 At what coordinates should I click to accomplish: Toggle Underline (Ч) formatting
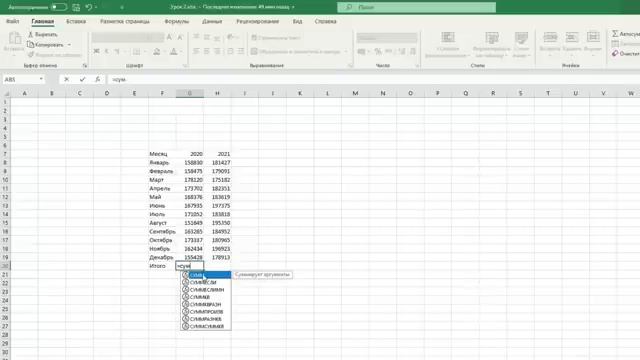pos(117,51)
